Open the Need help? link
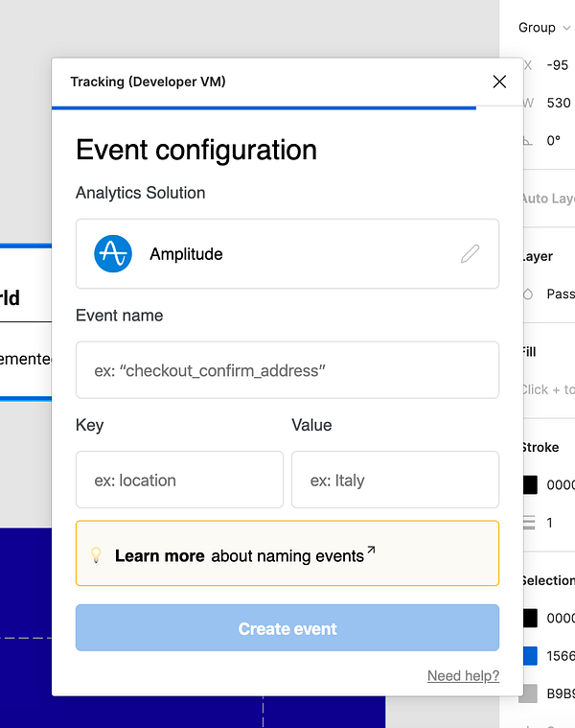Viewport: 575px width, 728px height. 463,676
